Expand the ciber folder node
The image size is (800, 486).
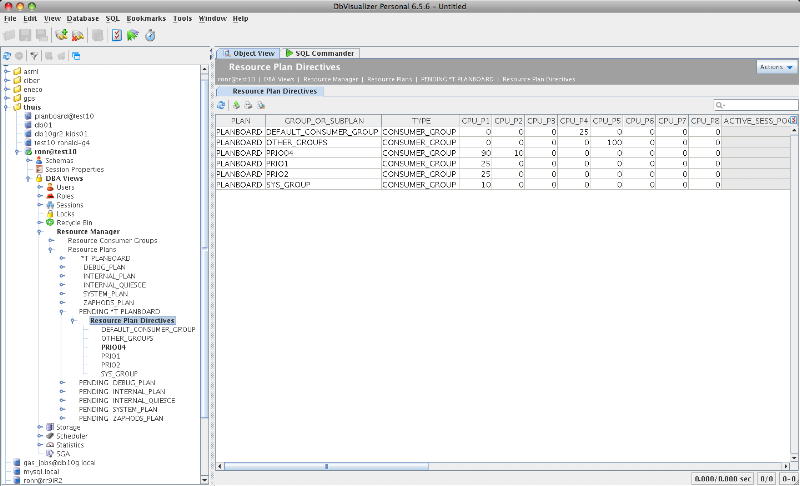click(x=7, y=80)
